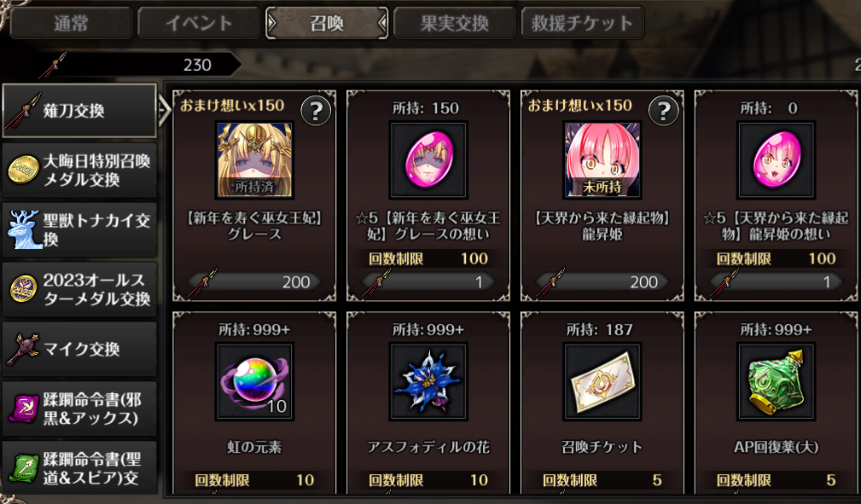This screenshot has height=504, width=861.
Task: Open 2023オールスターメダル交換 category
Action: 79,289
